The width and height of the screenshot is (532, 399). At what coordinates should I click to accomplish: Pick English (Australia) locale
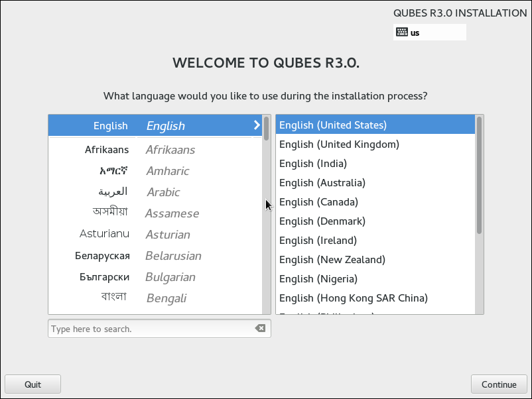point(375,183)
